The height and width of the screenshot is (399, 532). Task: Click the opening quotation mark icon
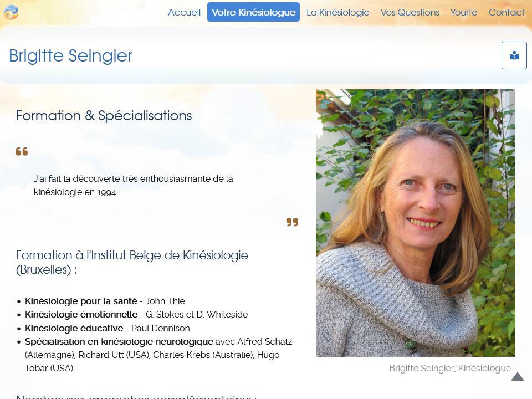(x=22, y=151)
